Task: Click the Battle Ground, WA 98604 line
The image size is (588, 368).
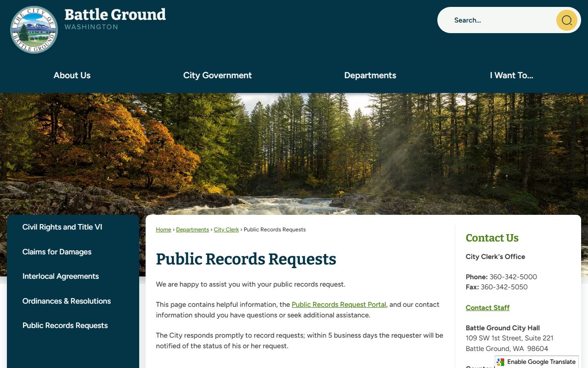Action: click(x=507, y=349)
